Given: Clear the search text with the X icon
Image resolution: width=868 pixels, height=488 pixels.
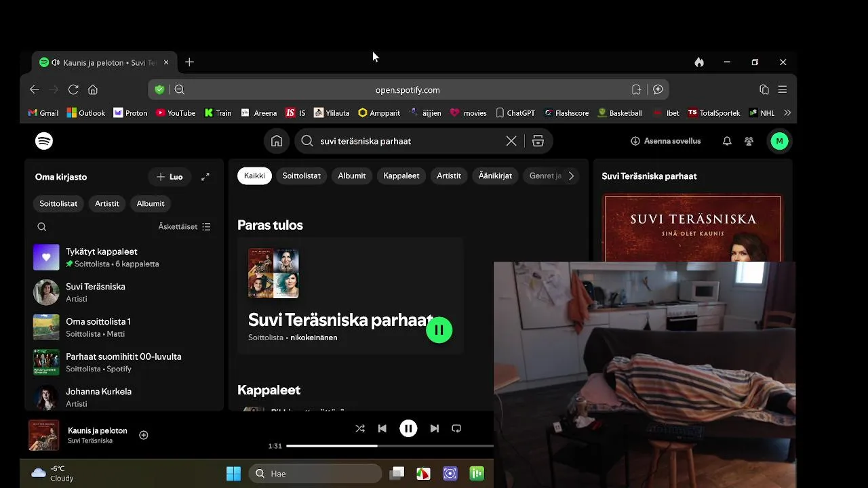Looking at the screenshot, I should [511, 141].
